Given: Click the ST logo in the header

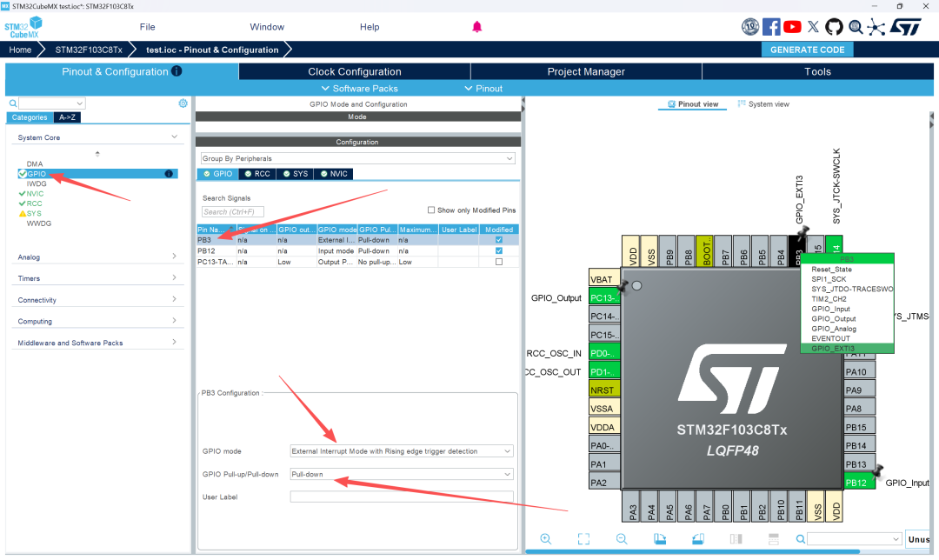Looking at the screenshot, I should pos(905,27).
